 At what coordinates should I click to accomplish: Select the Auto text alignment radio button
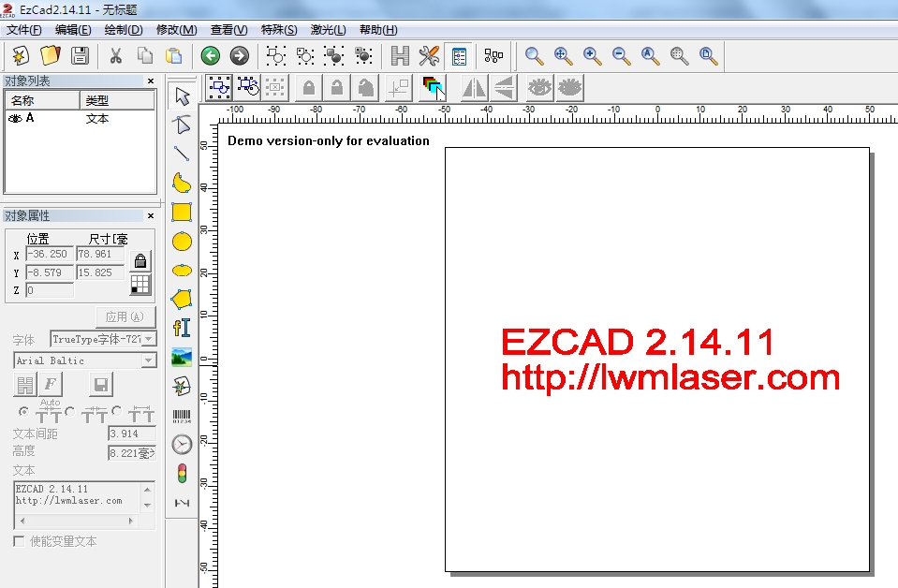[x=23, y=412]
